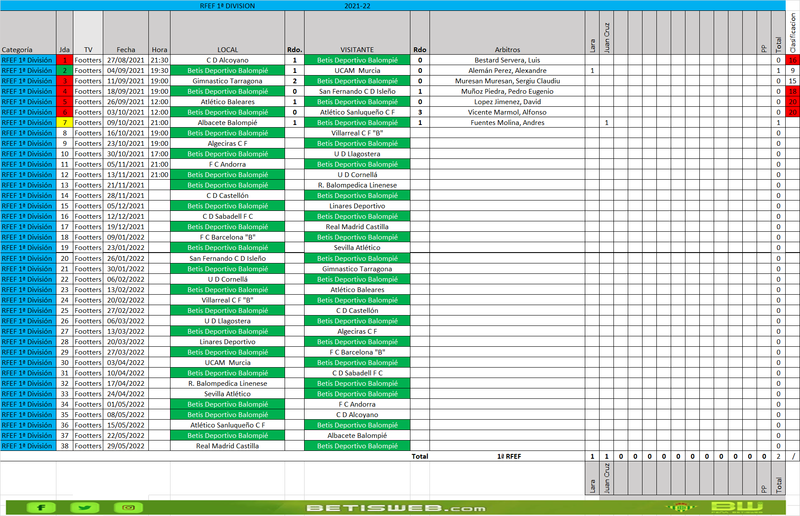Click the BW logo in the banner
Viewport: 800px width, 516px height.
737,507
